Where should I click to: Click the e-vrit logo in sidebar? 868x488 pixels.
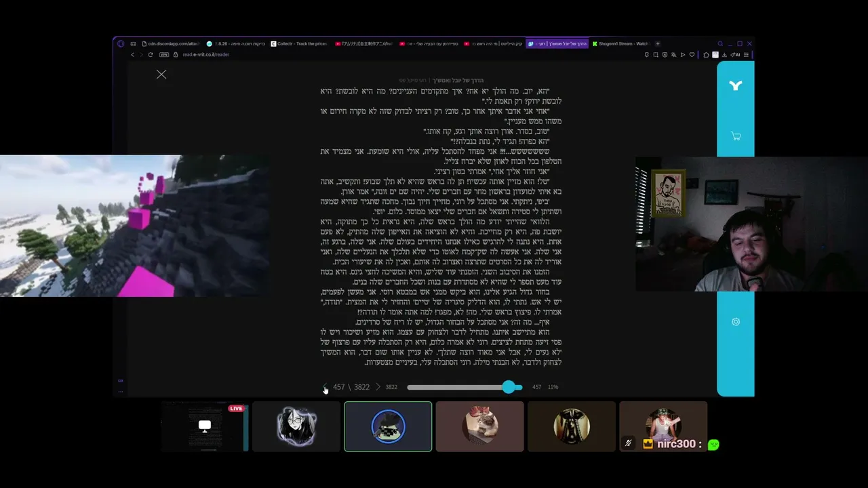(736, 85)
